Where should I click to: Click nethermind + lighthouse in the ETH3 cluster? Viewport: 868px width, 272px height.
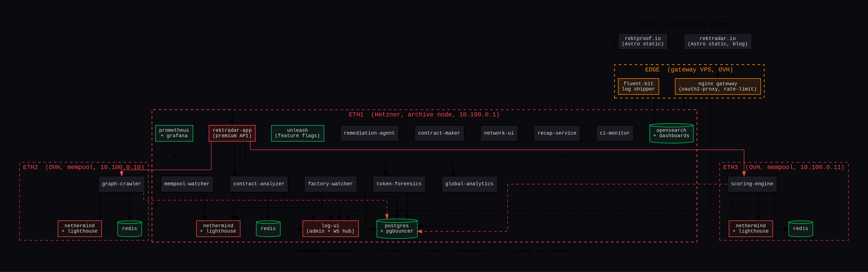point(750,229)
